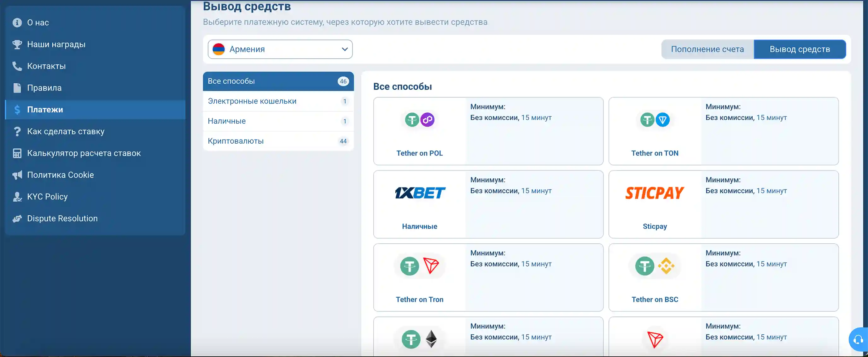Open the Наши награды page
This screenshot has height=357, width=868.
click(95, 44)
